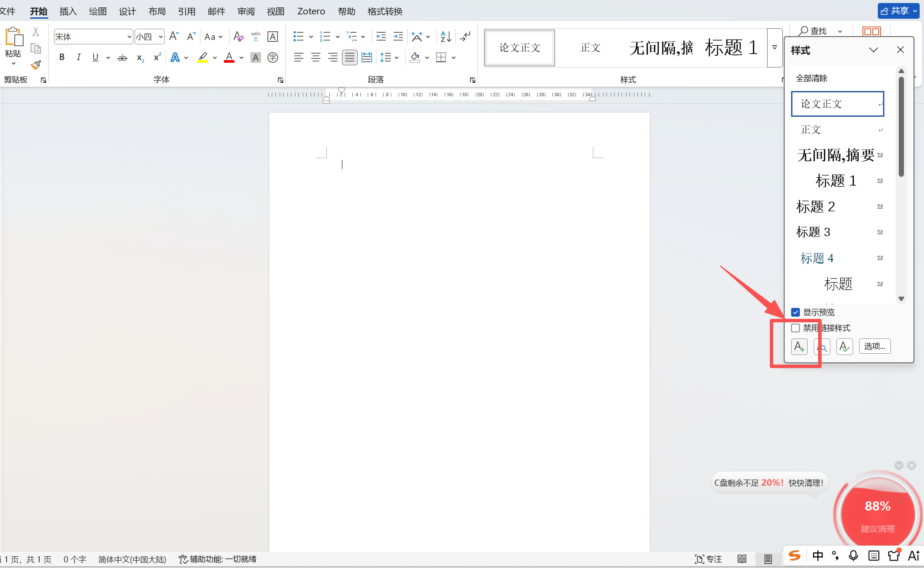Select the 标题 2 style in Styles pane

816,206
